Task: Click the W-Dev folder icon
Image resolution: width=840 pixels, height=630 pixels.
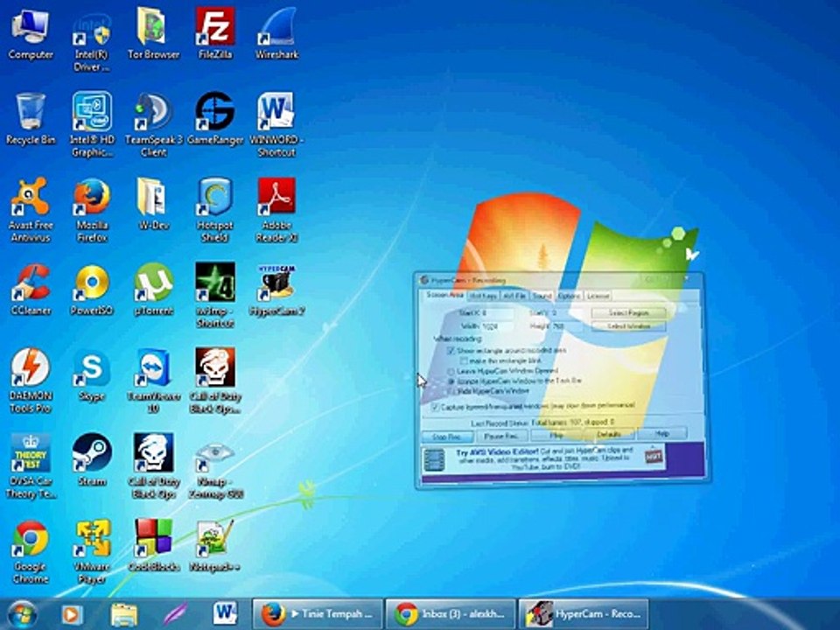Action: coord(153,205)
